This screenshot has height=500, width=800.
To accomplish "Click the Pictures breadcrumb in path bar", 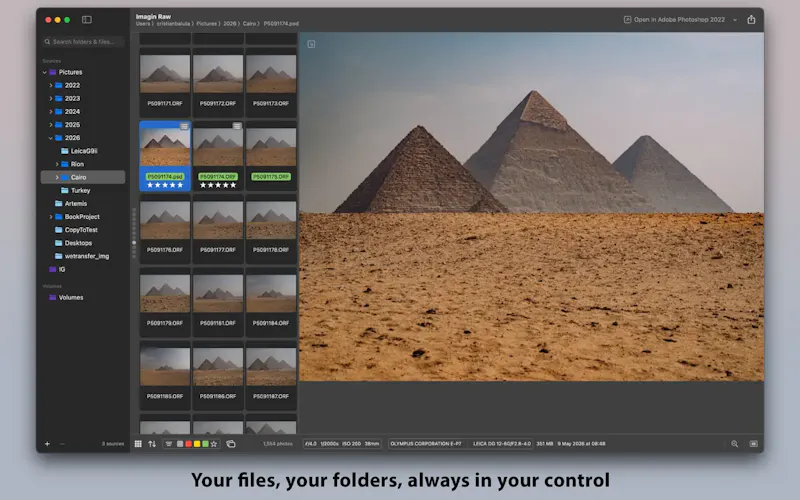I will (207, 24).
